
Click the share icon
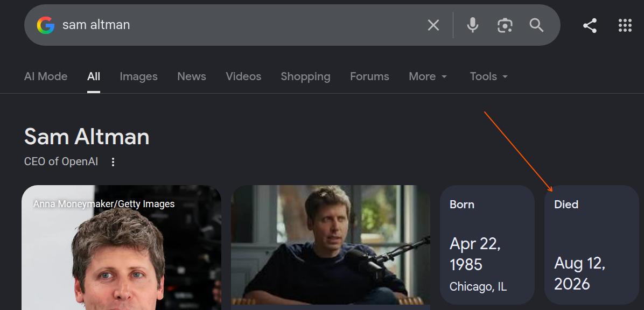coord(590,25)
